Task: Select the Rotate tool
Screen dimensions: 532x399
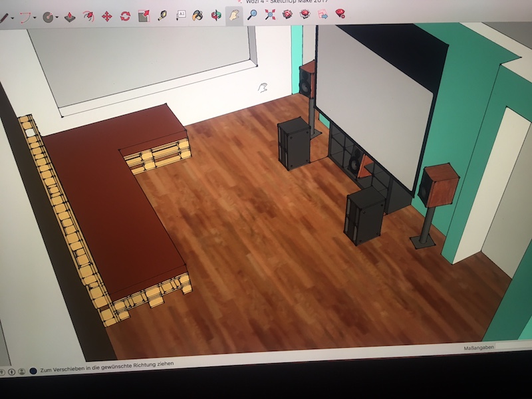Action: pos(125,16)
